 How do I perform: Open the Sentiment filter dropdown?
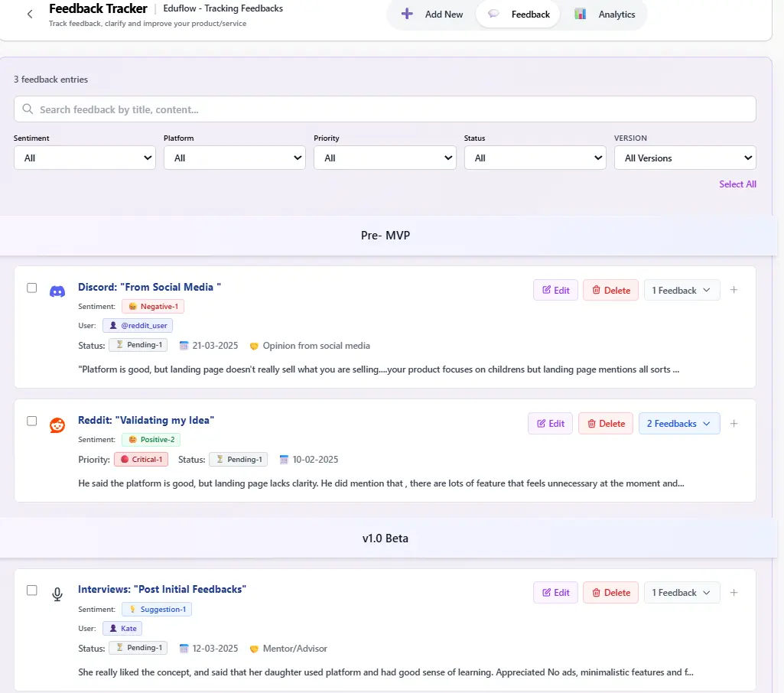pos(85,158)
